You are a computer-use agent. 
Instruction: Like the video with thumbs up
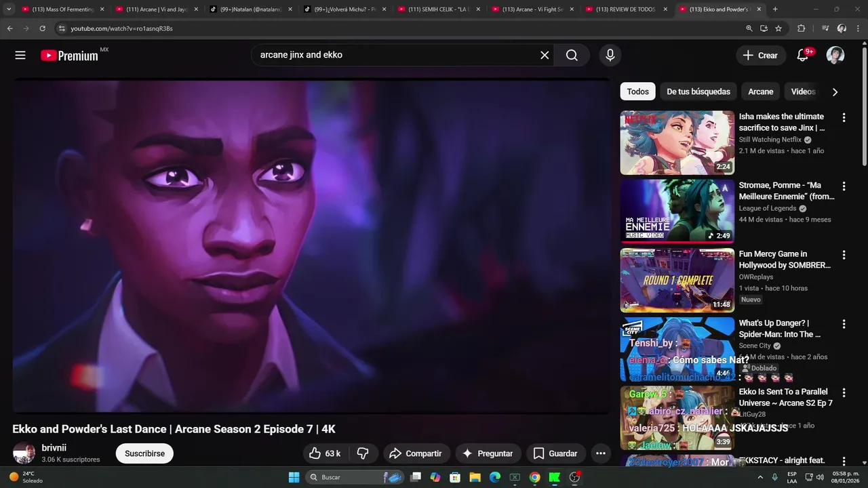tap(325, 453)
